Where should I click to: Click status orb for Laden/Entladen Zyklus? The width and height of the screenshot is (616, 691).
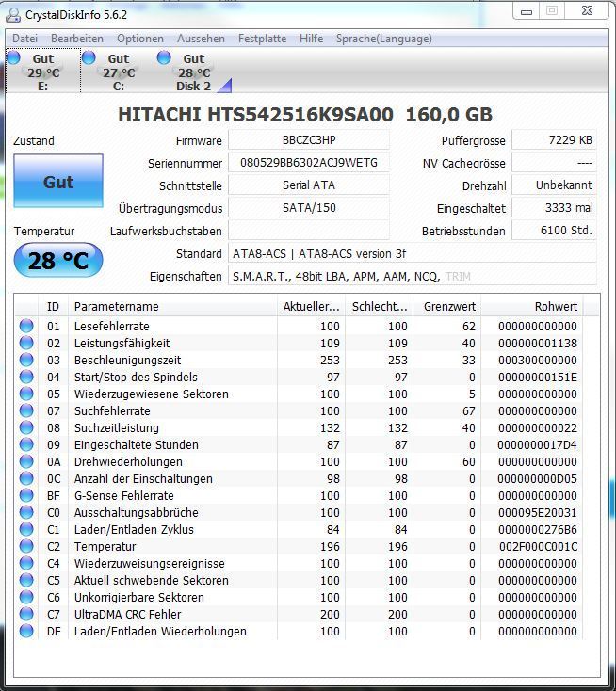[26, 529]
